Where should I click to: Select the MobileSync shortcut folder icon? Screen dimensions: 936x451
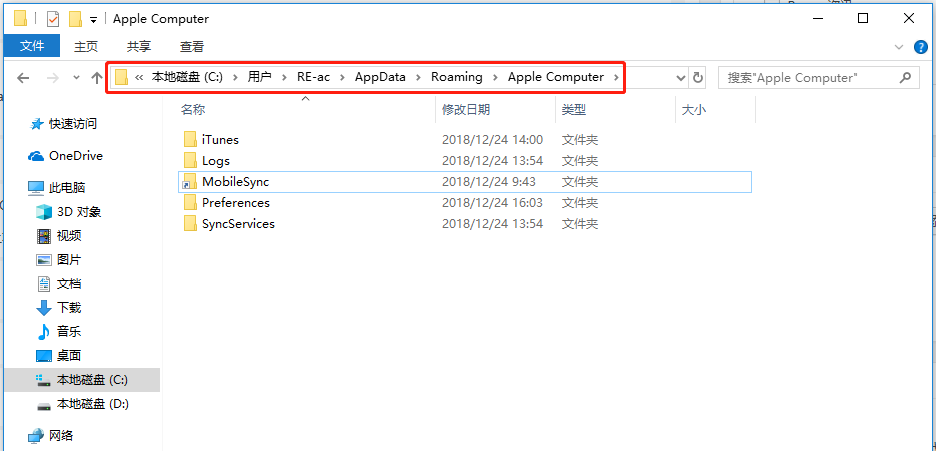[x=190, y=181]
